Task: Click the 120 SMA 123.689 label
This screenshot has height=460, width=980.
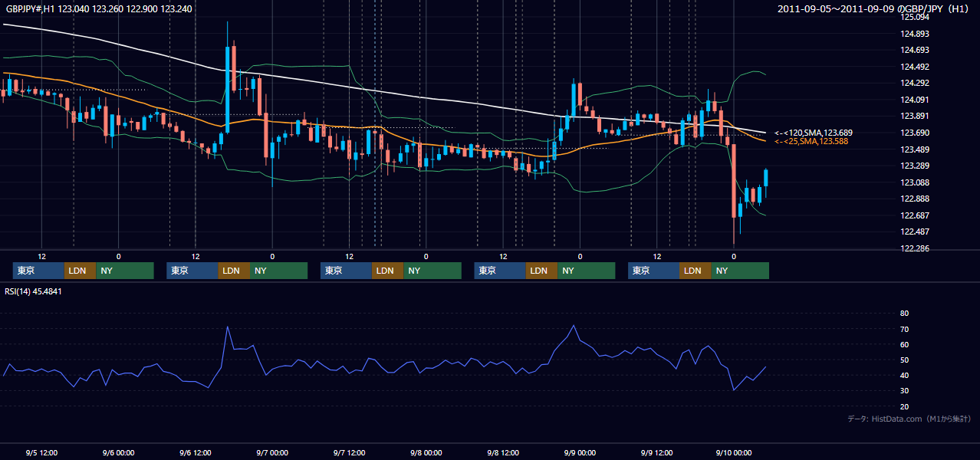Action: coord(814,133)
